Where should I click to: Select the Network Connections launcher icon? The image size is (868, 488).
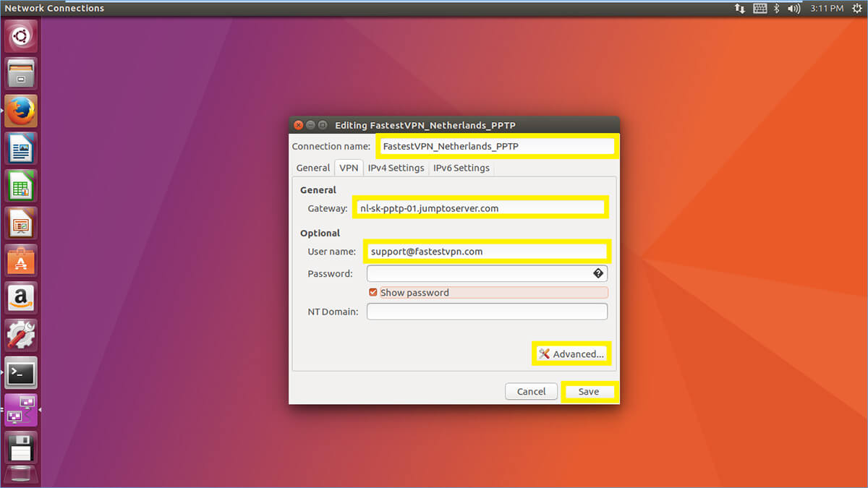click(21, 411)
